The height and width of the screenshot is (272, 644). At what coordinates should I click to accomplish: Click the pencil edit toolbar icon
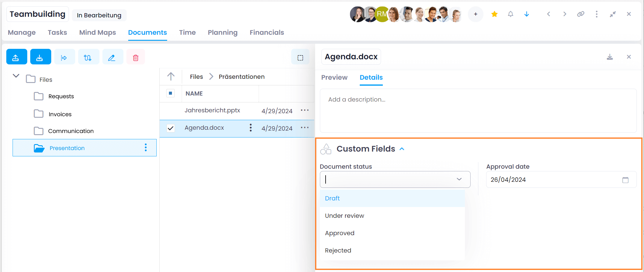click(x=113, y=57)
